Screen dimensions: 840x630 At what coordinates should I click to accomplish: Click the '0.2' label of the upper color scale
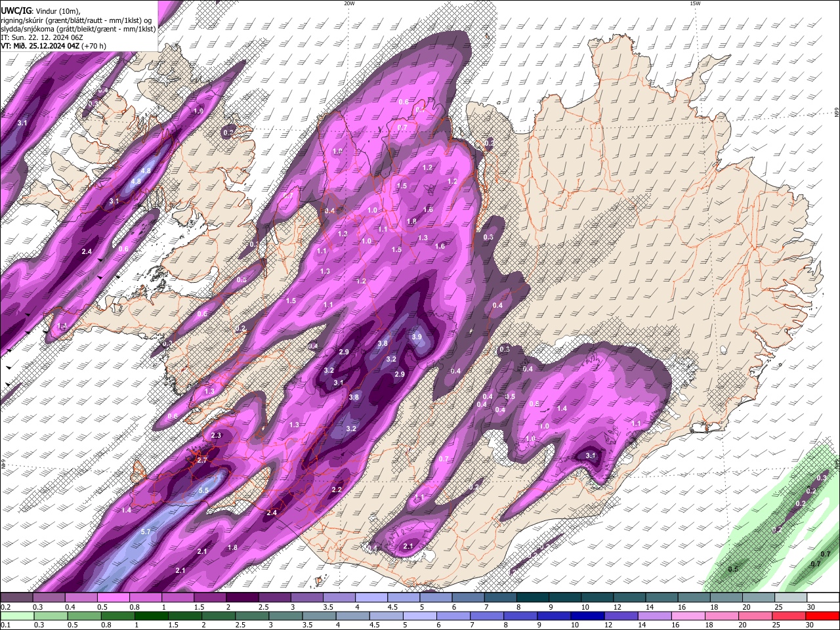pos(5,607)
